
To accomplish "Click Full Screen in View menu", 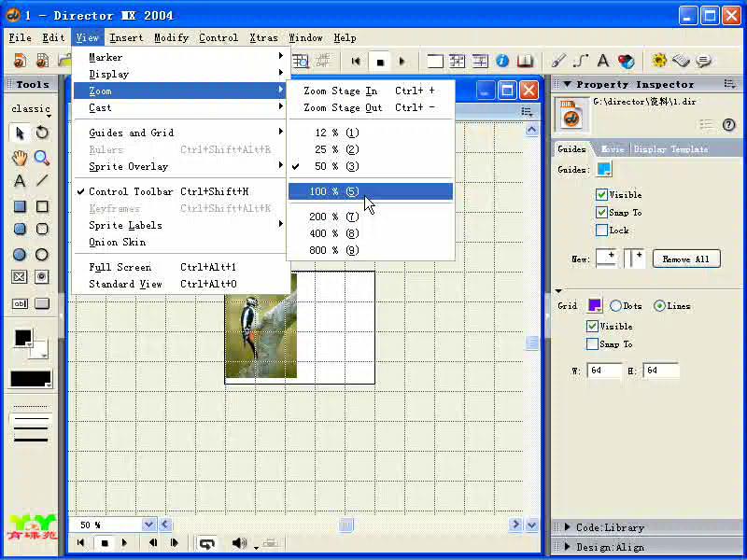I will pos(181,267).
